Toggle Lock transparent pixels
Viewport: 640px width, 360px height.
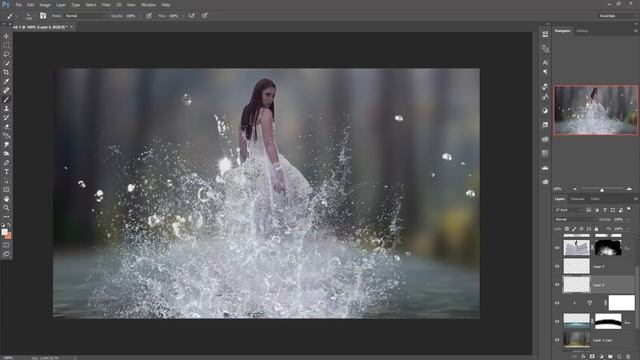567,229
